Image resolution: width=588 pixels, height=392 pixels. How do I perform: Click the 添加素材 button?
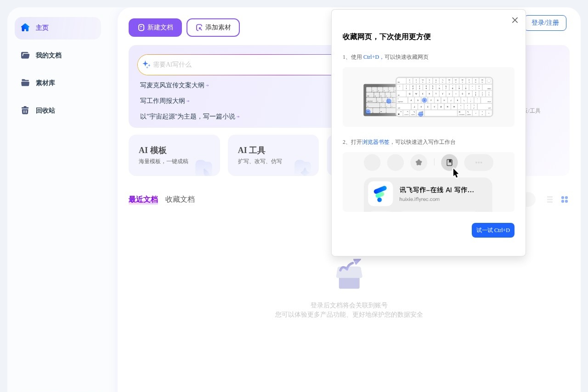coord(213,28)
